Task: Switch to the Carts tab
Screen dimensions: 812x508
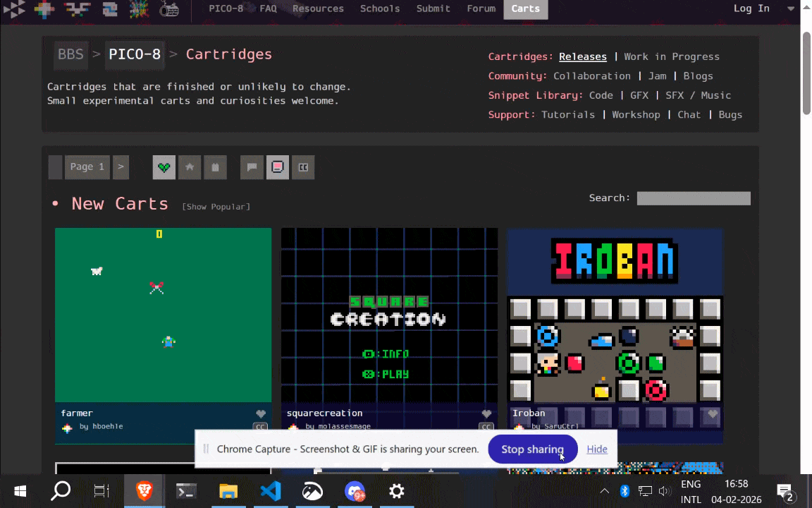Action: coord(525,8)
